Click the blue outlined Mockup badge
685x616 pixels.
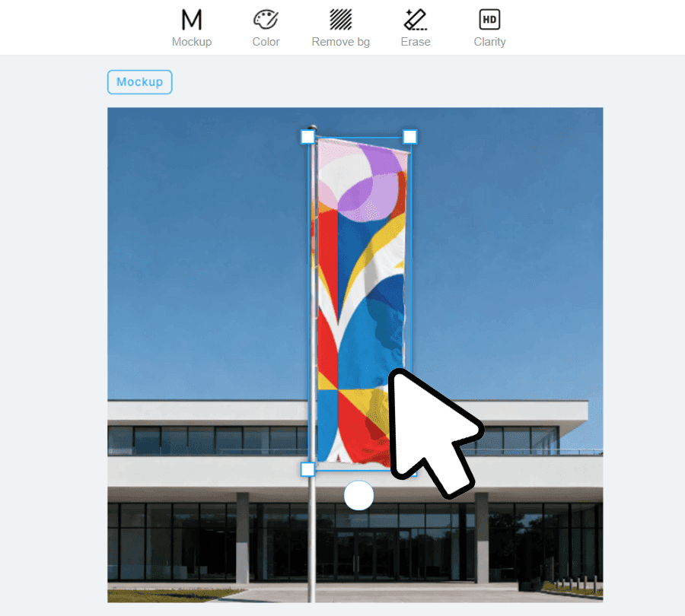[x=140, y=82]
